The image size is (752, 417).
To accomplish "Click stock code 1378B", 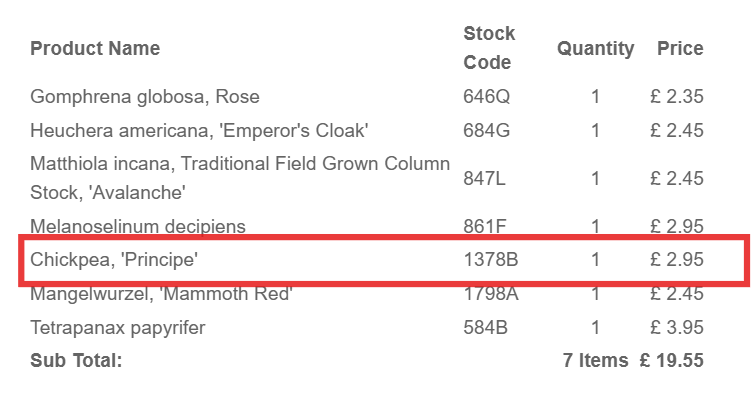I will [491, 260].
